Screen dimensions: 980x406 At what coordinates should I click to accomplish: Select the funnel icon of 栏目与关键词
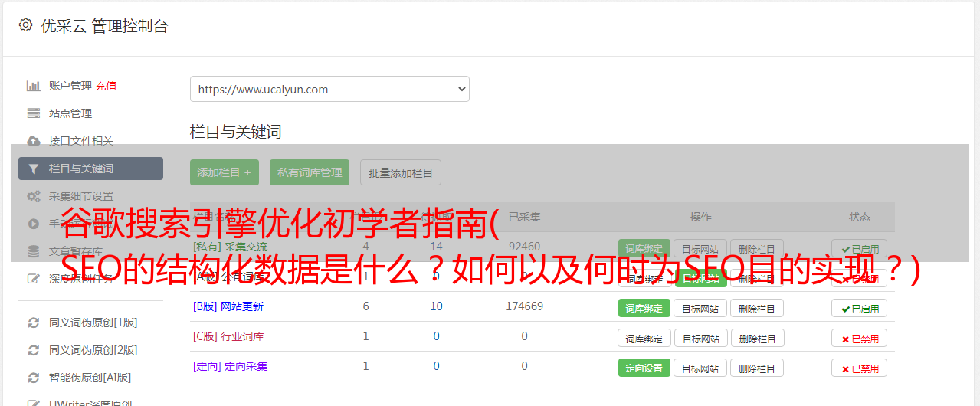tap(34, 169)
